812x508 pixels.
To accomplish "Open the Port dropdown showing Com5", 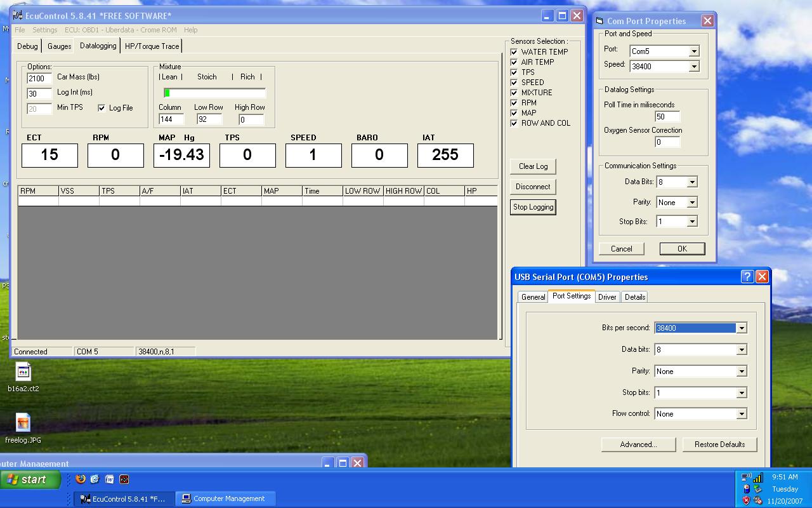I will pyautogui.click(x=694, y=51).
